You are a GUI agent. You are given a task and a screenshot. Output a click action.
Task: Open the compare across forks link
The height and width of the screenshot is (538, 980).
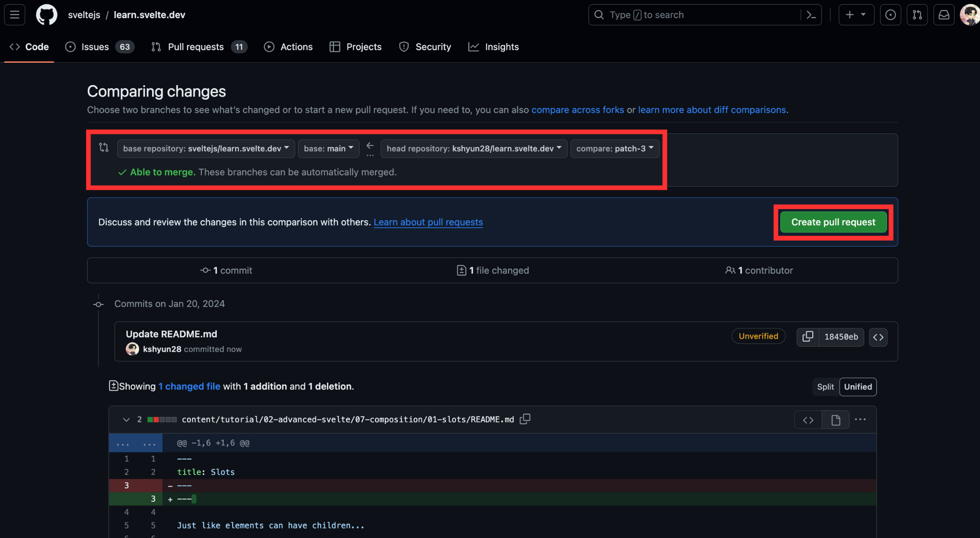(577, 110)
